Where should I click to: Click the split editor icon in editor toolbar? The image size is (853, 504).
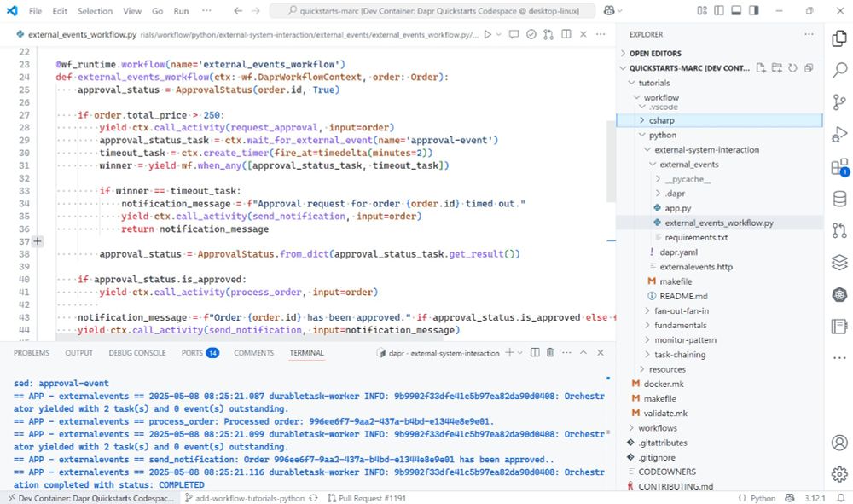point(566,34)
